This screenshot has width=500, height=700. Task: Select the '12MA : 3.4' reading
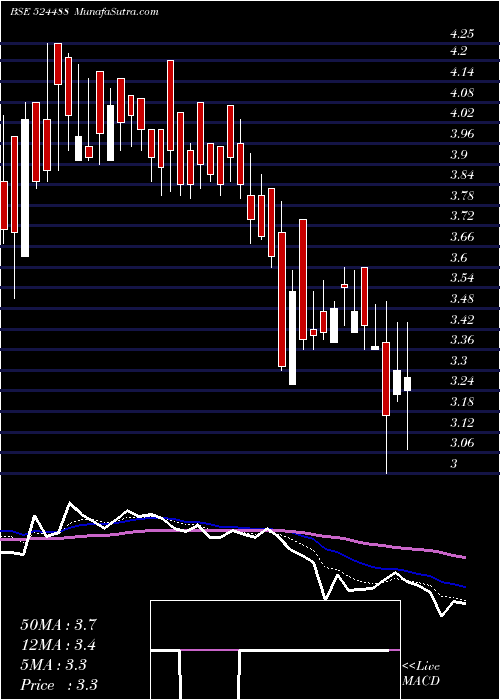pyautogui.click(x=58, y=645)
